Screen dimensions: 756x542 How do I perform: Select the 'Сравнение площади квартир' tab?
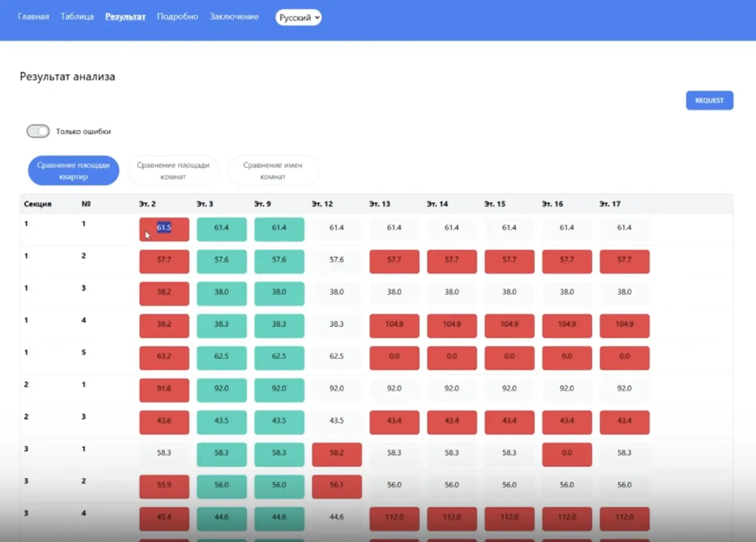point(73,171)
